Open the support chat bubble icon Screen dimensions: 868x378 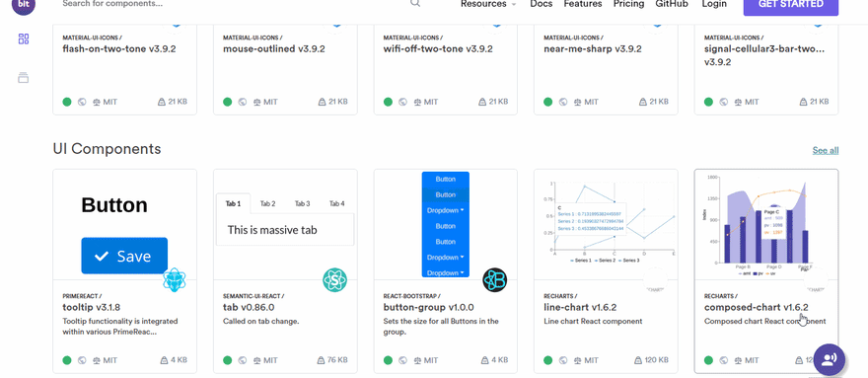[x=829, y=359]
